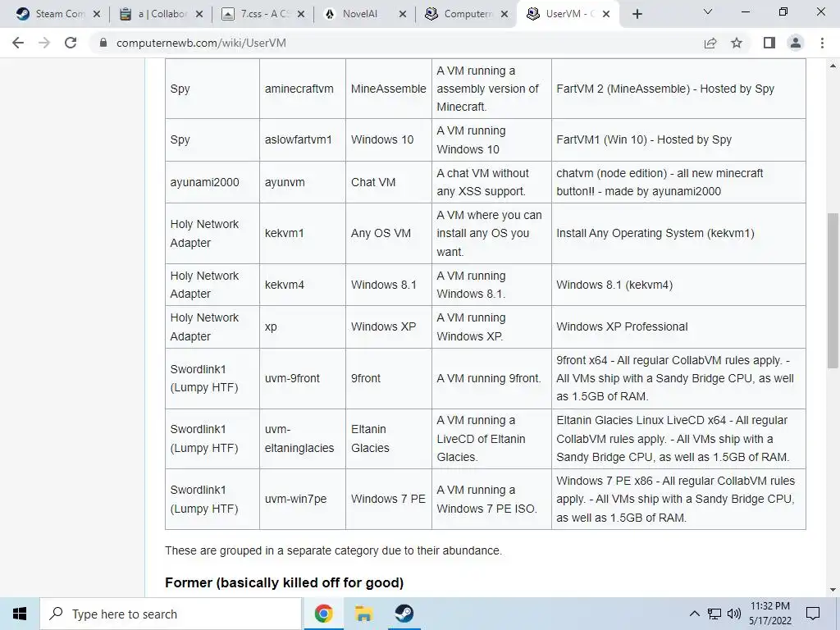Click the 'Any OS VM' cell

[388, 233]
